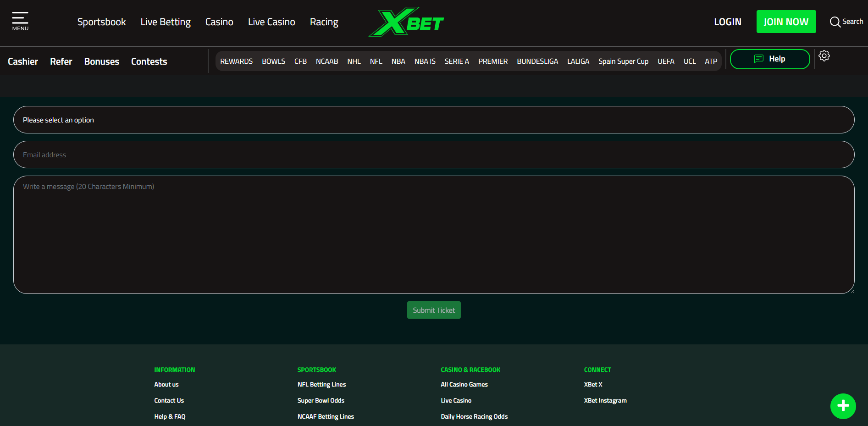Select NBA in the sports bar
Image resolution: width=868 pixels, height=426 pixels.
pos(398,61)
